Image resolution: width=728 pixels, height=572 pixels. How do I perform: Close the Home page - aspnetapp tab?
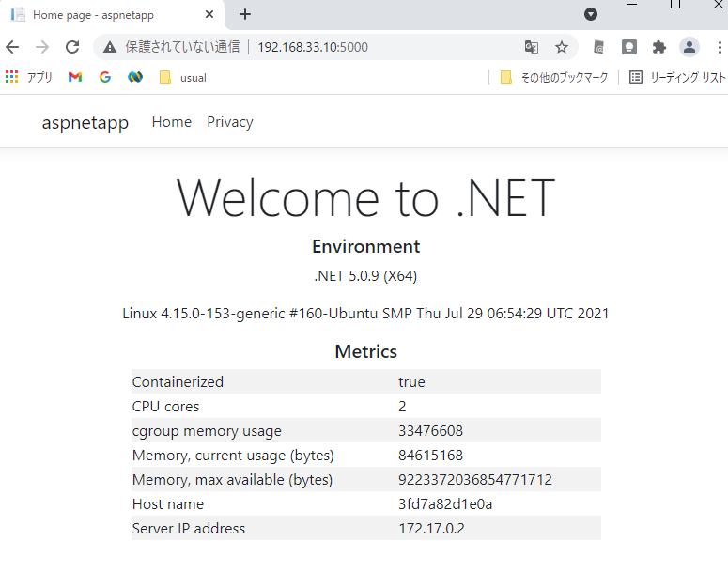point(209,15)
